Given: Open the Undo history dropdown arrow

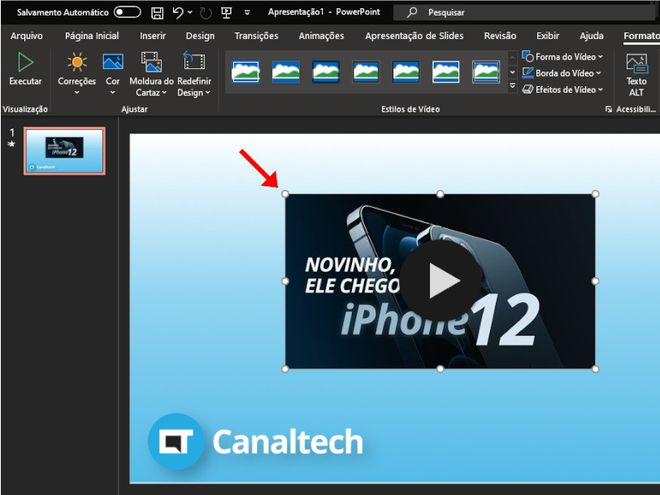Looking at the screenshot, I should click(x=190, y=13).
